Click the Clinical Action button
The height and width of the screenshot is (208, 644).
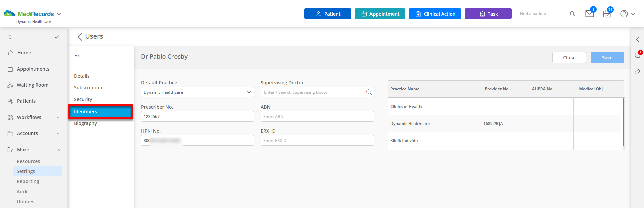click(435, 14)
